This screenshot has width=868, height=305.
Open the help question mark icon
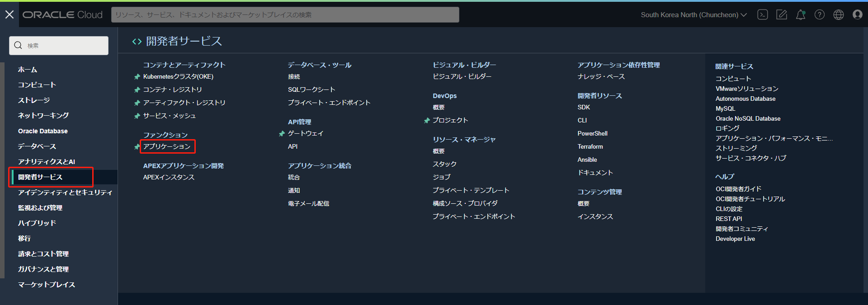[820, 15]
